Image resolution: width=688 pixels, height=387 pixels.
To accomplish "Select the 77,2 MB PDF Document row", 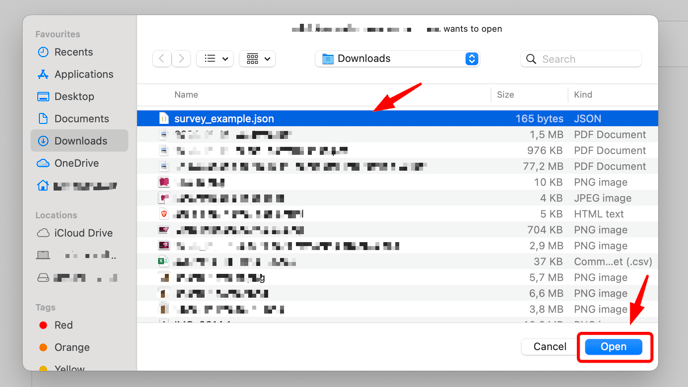I will click(x=398, y=166).
